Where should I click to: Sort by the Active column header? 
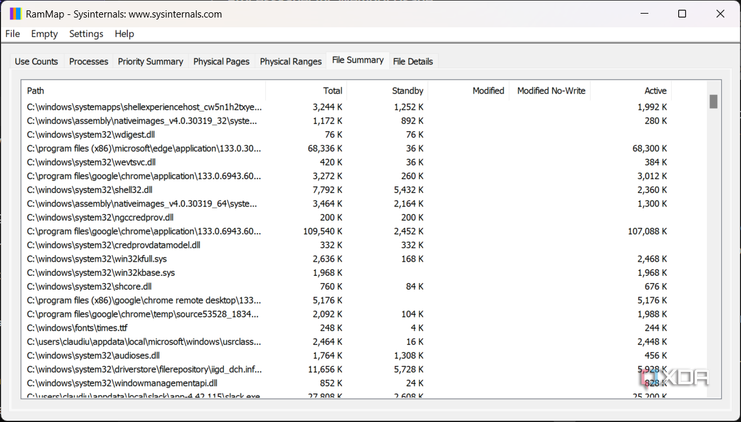coord(631,91)
